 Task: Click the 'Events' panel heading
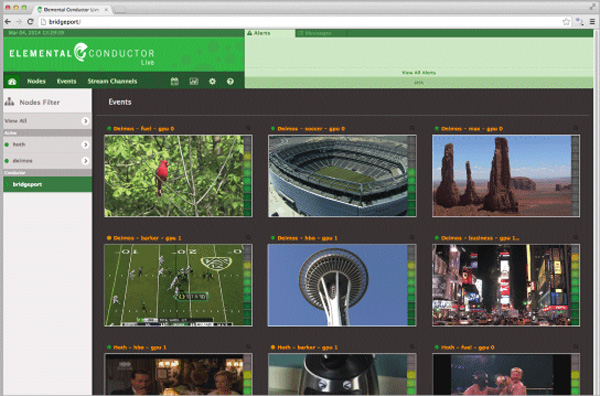[120, 102]
